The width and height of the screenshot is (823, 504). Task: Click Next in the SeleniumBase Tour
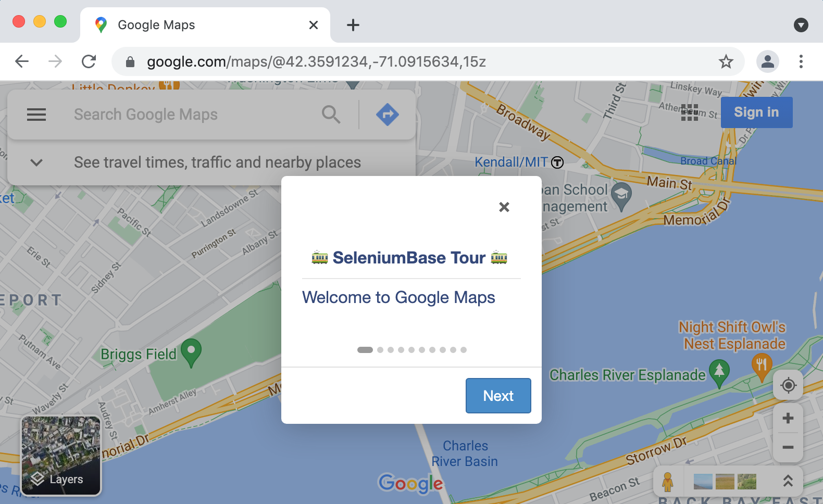point(498,396)
